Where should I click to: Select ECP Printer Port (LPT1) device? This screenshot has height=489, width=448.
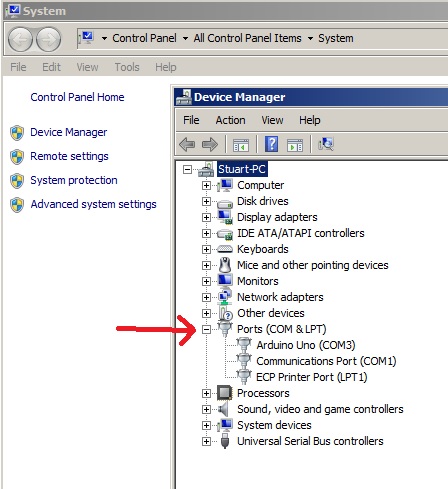pyautogui.click(x=312, y=377)
